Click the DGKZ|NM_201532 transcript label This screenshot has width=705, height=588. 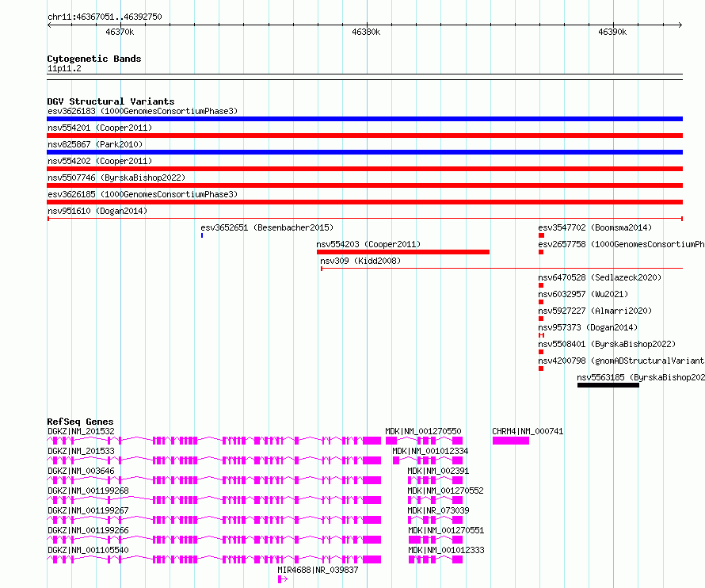[81, 431]
